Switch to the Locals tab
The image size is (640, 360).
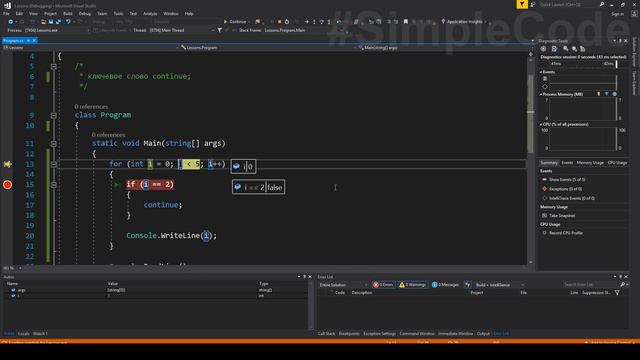point(24,334)
